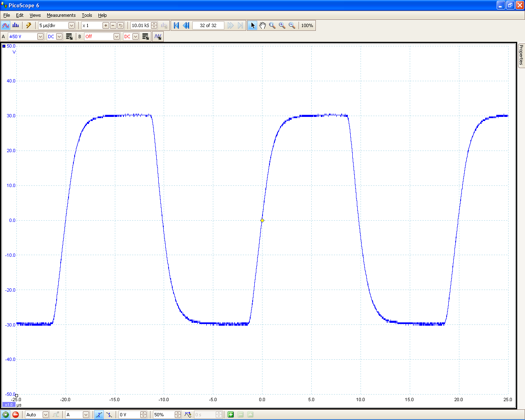Open channel B options icon

pos(146,37)
